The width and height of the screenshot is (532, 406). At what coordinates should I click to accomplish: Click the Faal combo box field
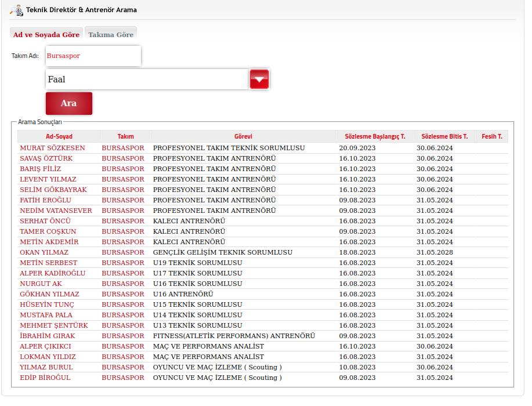[147, 79]
